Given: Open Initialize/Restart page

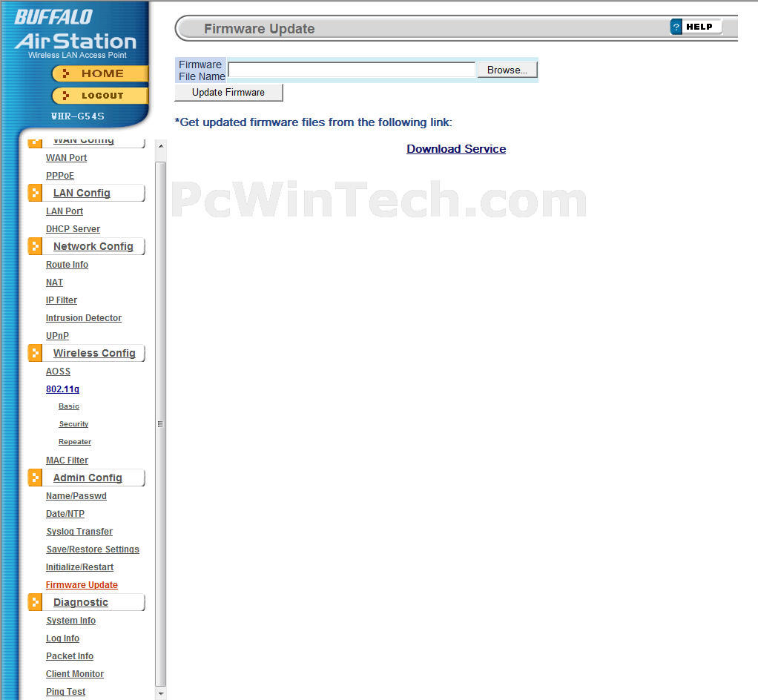Looking at the screenshot, I should [80, 567].
